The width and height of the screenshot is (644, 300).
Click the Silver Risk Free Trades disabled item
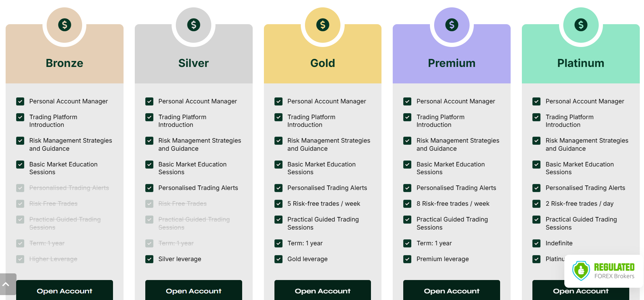point(182,204)
